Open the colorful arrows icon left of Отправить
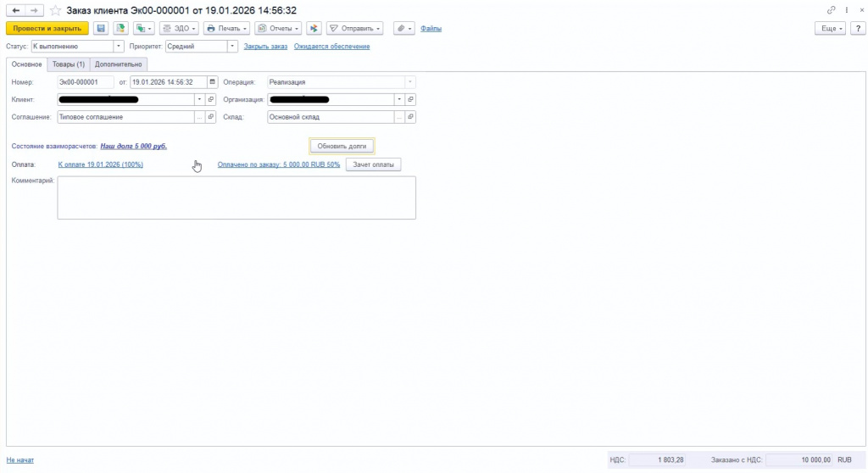The image size is (868, 473). point(314,28)
